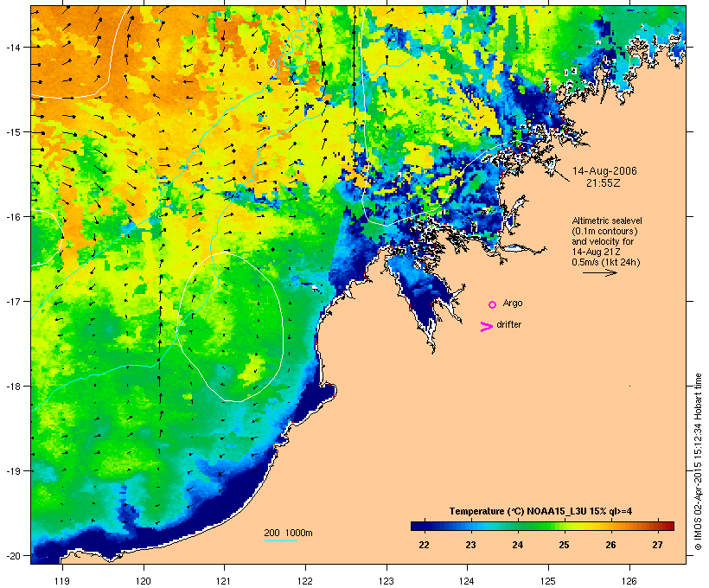The height and width of the screenshot is (588, 709).
Task: Click the color bar tick label '26'
Action: (610, 545)
